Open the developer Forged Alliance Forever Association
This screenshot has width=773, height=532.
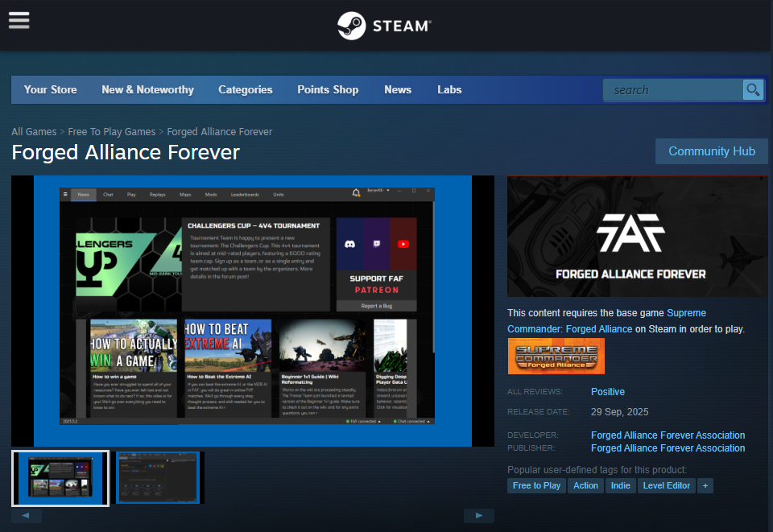coord(668,435)
